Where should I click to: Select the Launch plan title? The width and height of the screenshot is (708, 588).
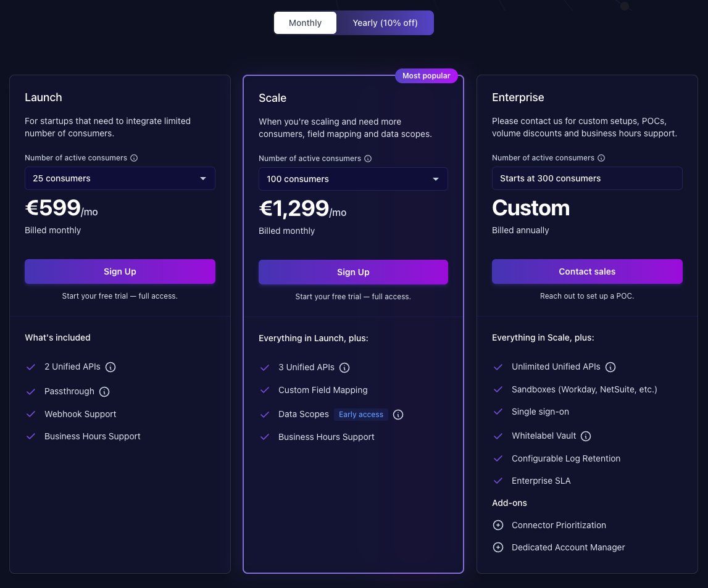(x=43, y=97)
